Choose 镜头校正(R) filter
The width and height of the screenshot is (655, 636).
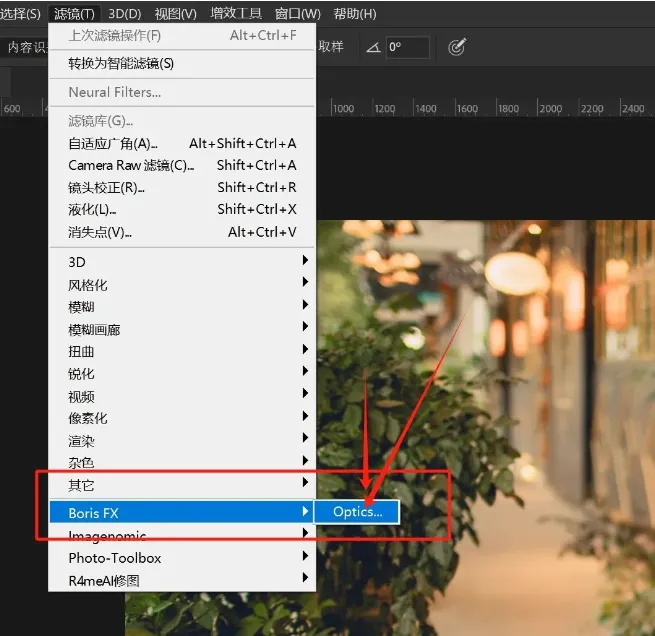pyautogui.click(x=182, y=188)
